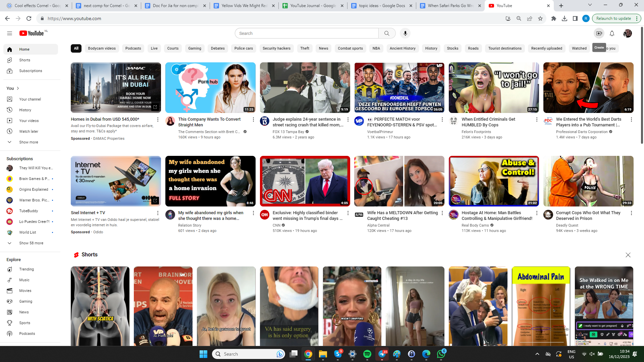
Task: Open the World's Best Darts video thumbnail
Action: click(588, 87)
